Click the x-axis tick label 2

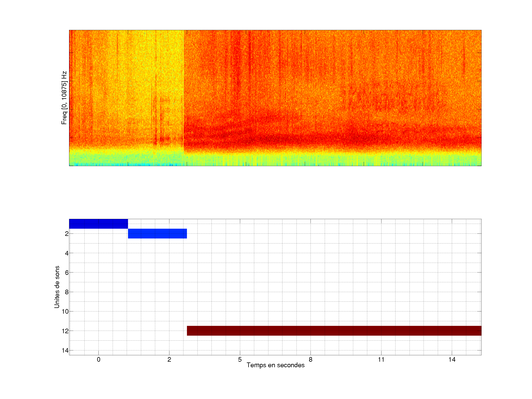(x=169, y=359)
